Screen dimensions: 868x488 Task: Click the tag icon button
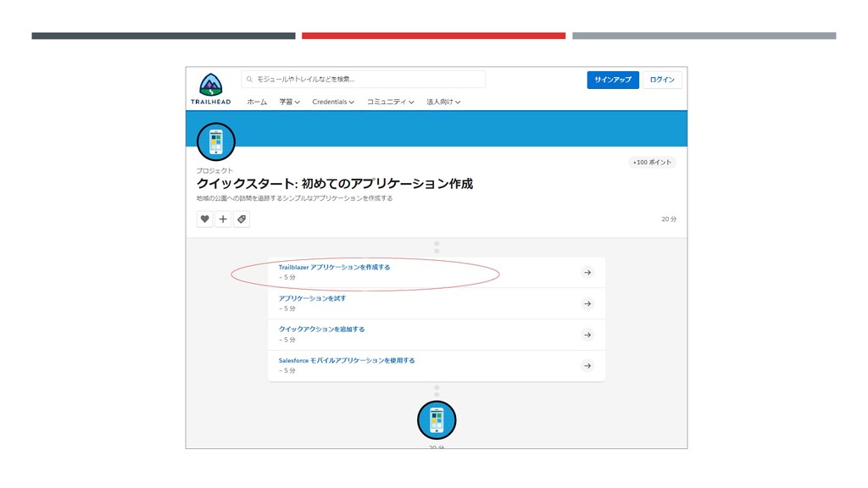pyautogui.click(x=242, y=219)
